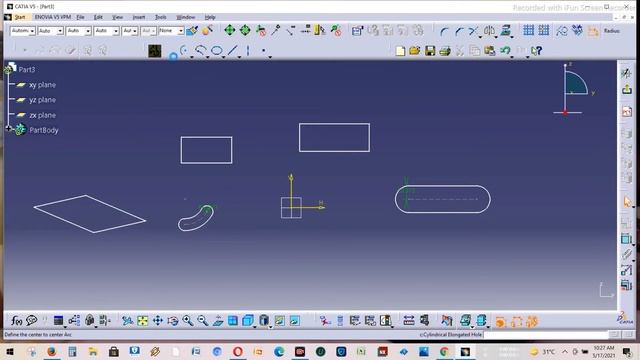640x360 pixels.
Task: Click the compass at top right
Action: coord(573,88)
